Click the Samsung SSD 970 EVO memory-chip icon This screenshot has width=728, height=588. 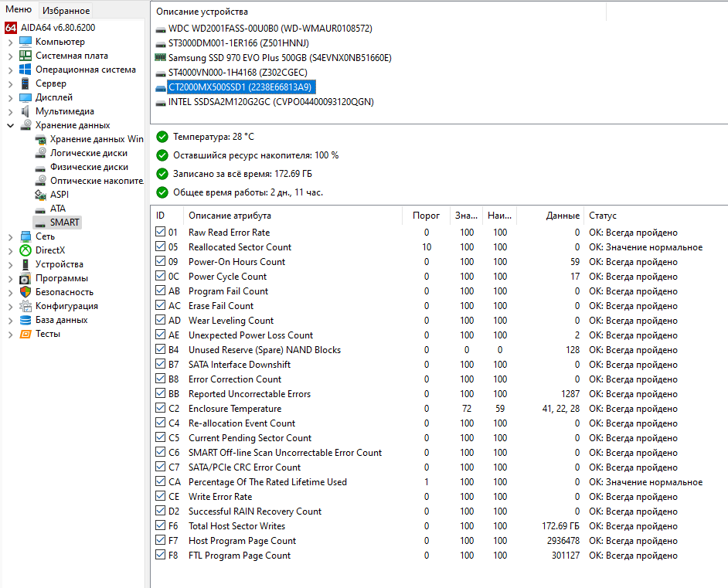click(160, 57)
